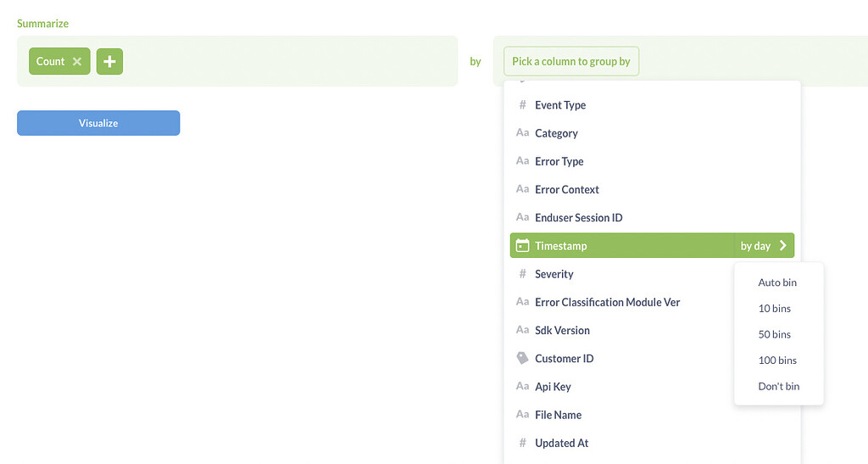The image size is (868, 464).
Task: Click the tag icon beside Customer ID
Action: click(522, 358)
